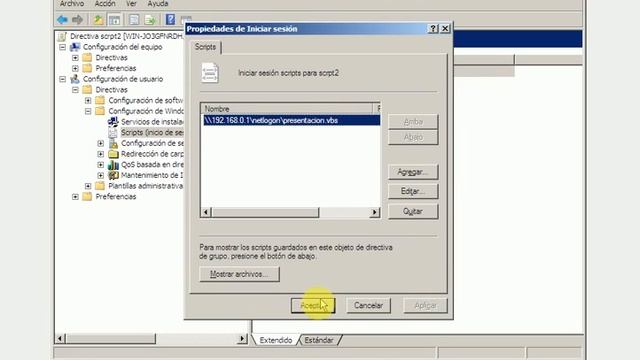This screenshot has width=640, height=360.
Task: Open the Ayuda menu
Action: 158,4
